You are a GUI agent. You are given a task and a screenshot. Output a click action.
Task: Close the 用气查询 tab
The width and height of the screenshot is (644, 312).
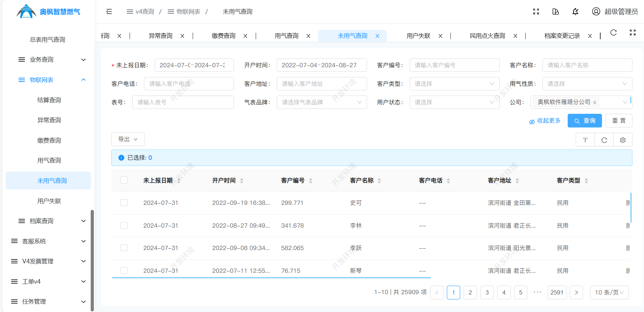[308, 36]
